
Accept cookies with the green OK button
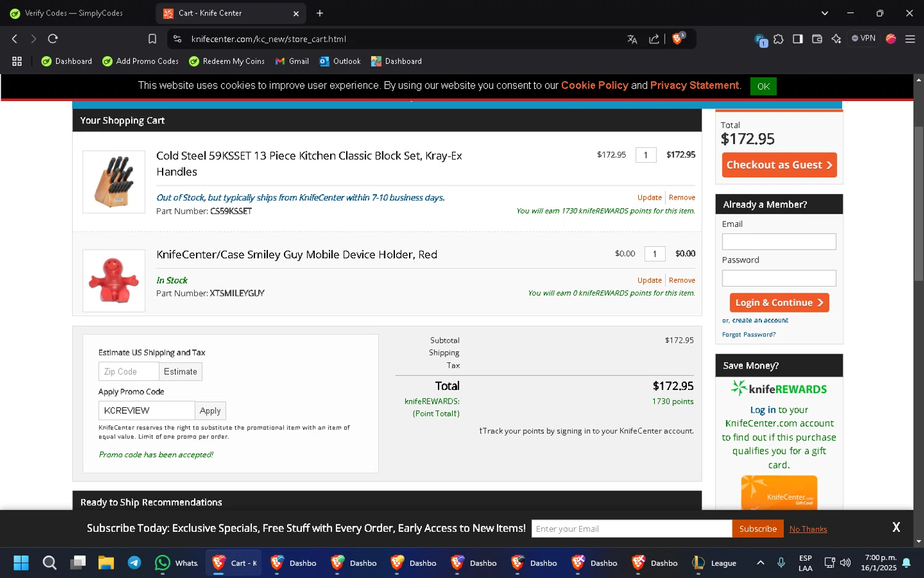coord(763,86)
